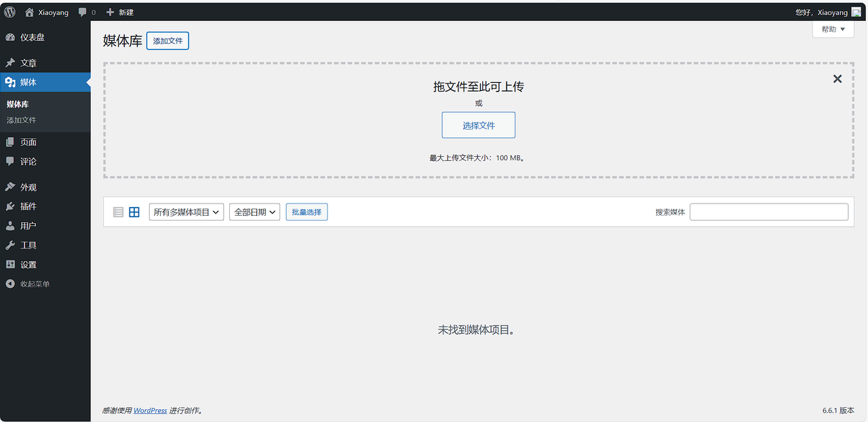The image size is (868, 422).
Task: Click the 选择文件 upload button
Action: (x=479, y=125)
